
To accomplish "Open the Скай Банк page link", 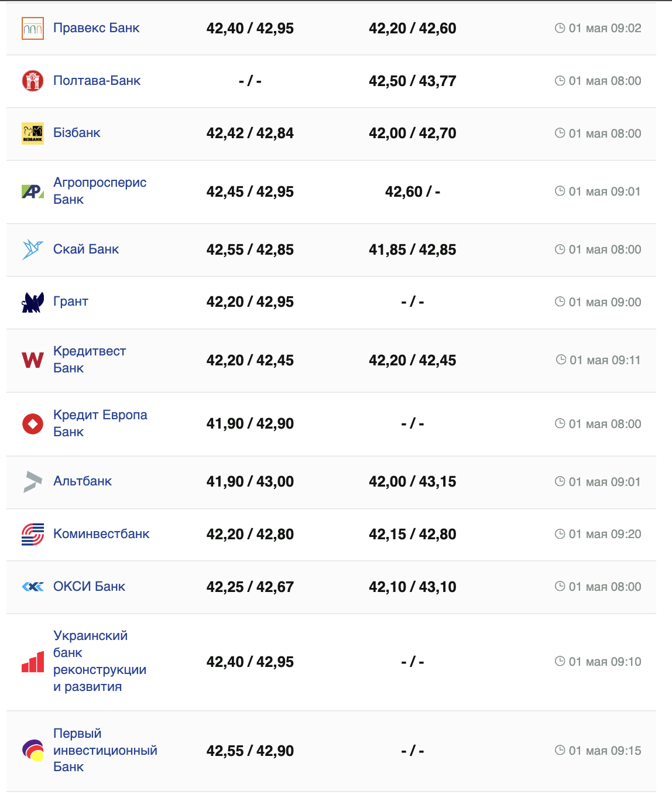I will pos(86,249).
